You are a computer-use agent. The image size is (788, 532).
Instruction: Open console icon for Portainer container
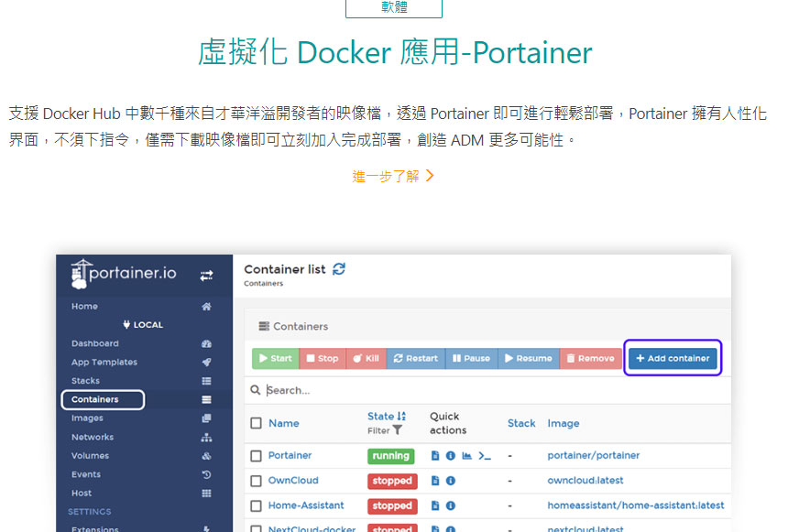click(x=485, y=456)
